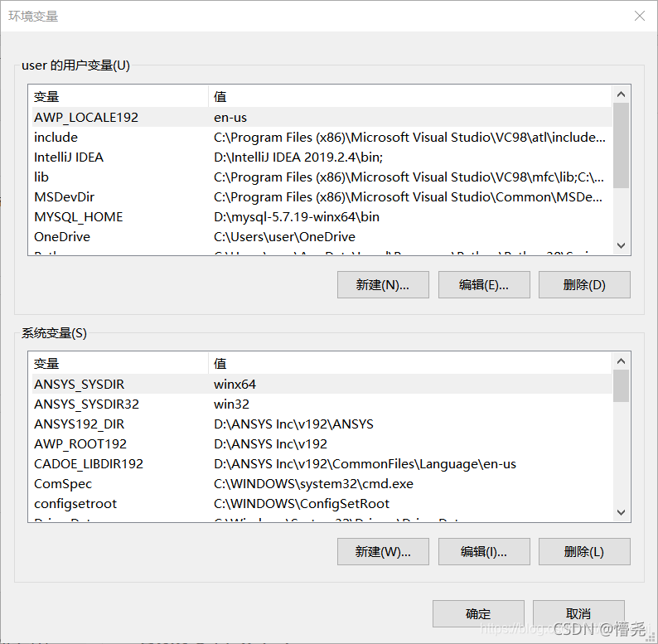The height and width of the screenshot is (644, 658).
Task: Select the ANSYS_SYSDIR system variable
Action: coord(322,384)
